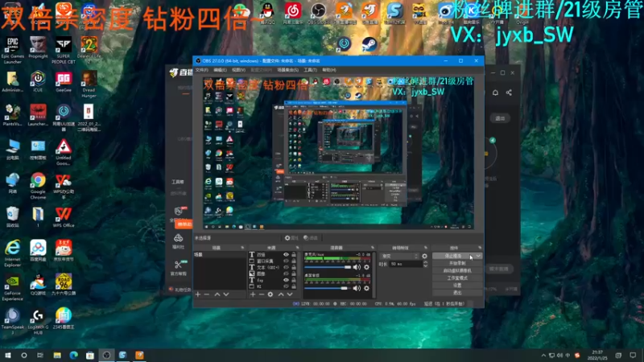This screenshot has height=362, width=644.
Task: Toggle visibility eye of 图像 source
Action: [x=286, y=274]
